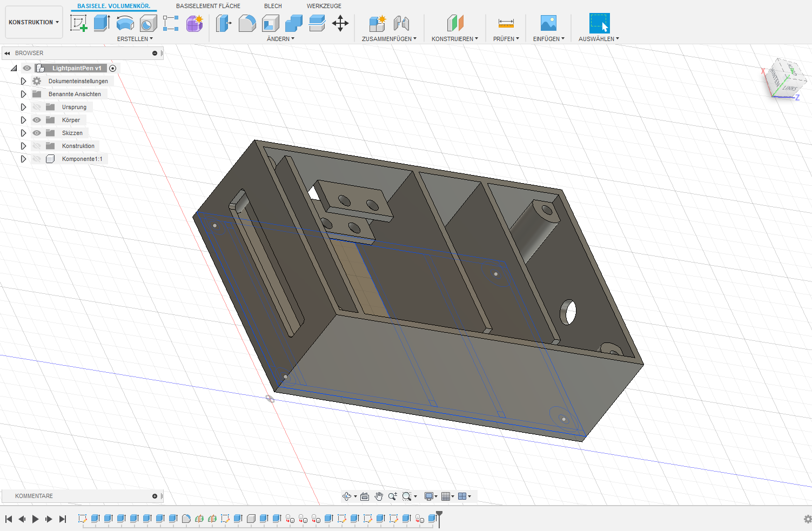Switch to the BLECH tab

[273, 6]
